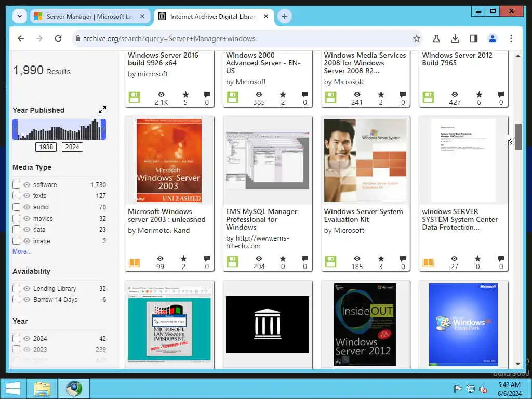Open Windows 2000 Advanced Server EN-US title

[263, 63]
